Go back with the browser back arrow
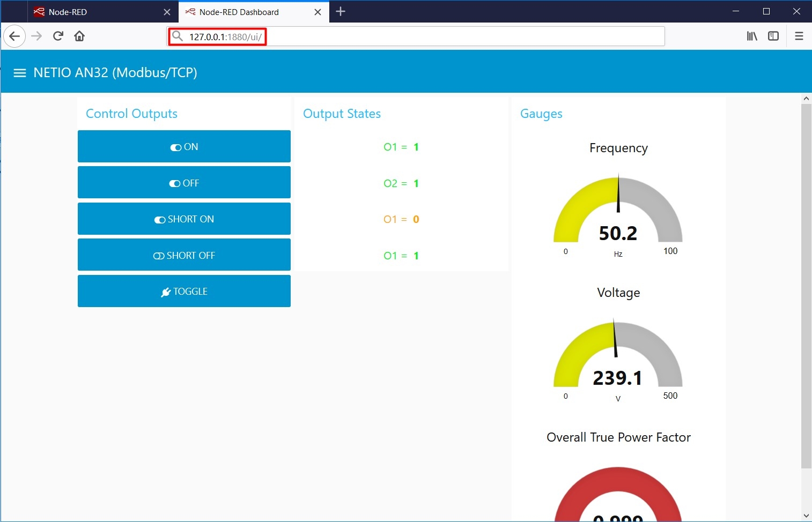 pyautogui.click(x=14, y=36)
